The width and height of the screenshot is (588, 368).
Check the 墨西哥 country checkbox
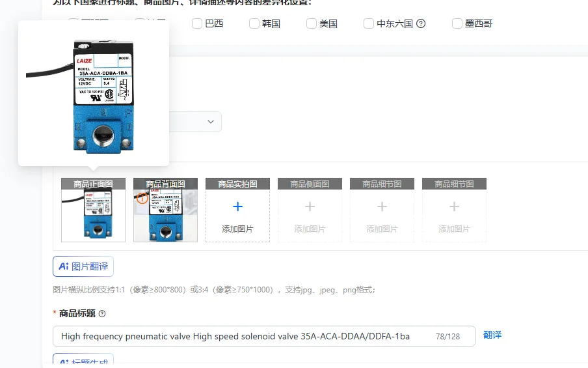(457, 23)
